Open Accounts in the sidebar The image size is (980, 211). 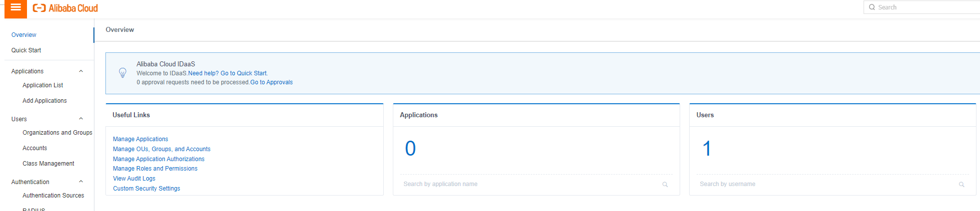click(x=35, y=148)
